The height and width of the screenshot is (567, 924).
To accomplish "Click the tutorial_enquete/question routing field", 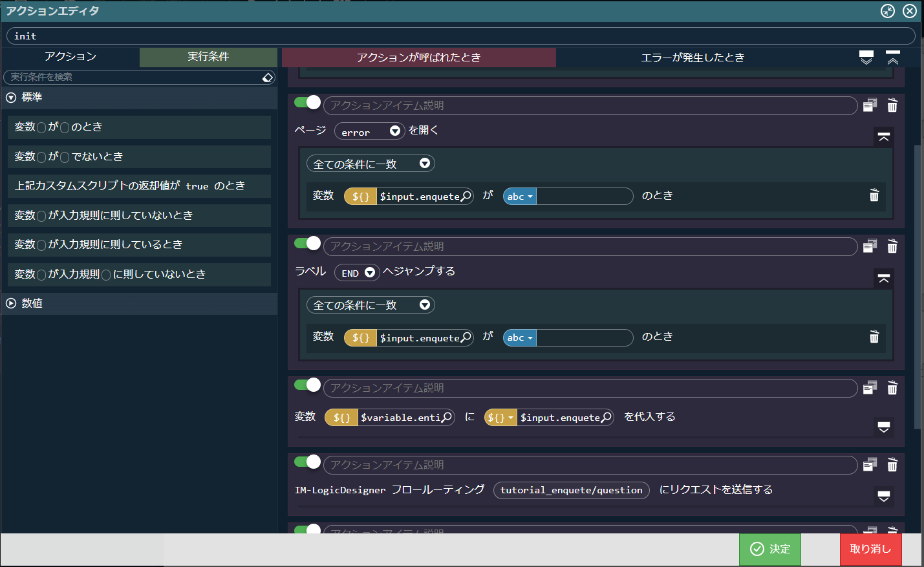I will click(x=572, y=490).
